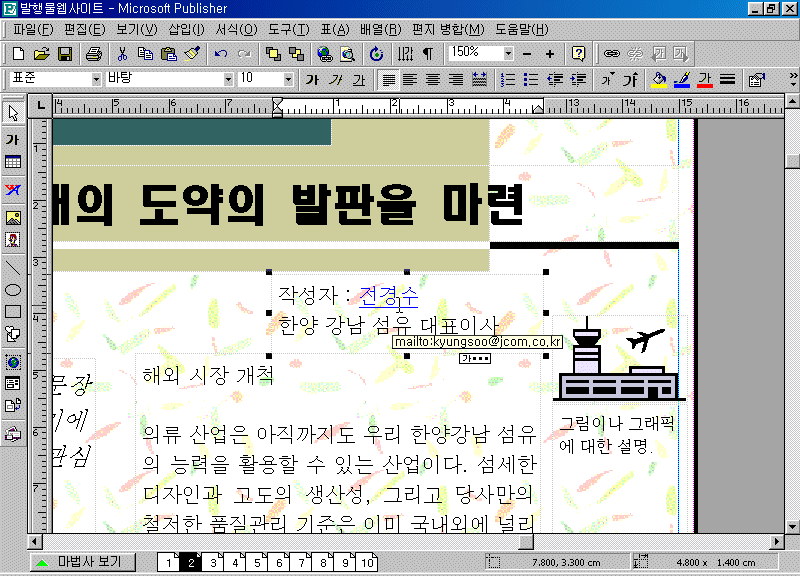
Task: Select the Picture Frame tool
Action: [x=13, y=217]
